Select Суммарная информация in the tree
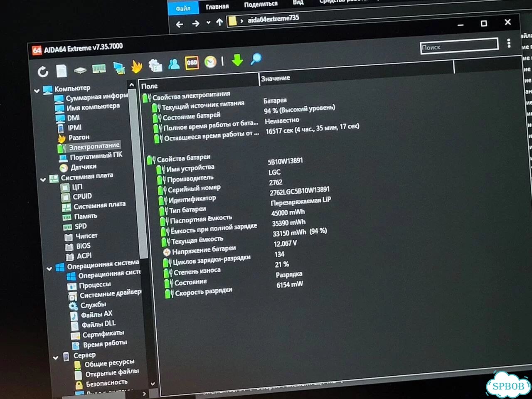The image size is (532, 399). pyautogui.click(x=91, y=97)
